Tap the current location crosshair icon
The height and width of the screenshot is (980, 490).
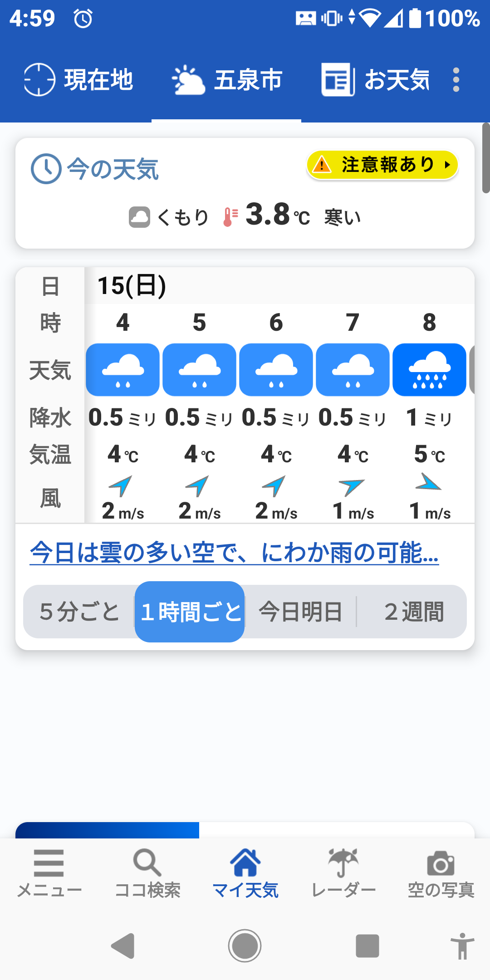[x=39, y=80]
